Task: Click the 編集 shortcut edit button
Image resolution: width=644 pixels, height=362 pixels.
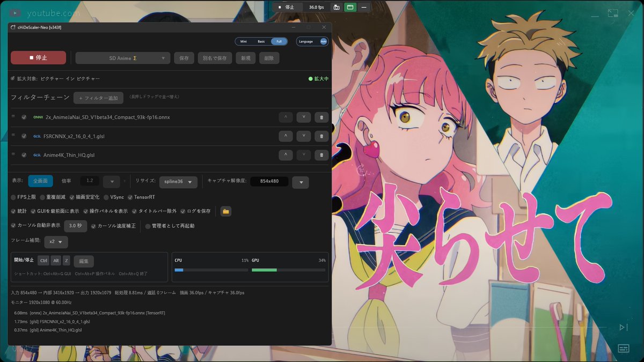Action: (x=84, y=261)
